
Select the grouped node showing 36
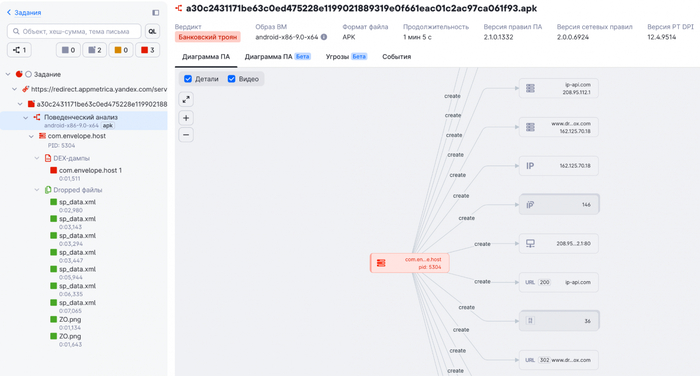click(558, 321)
